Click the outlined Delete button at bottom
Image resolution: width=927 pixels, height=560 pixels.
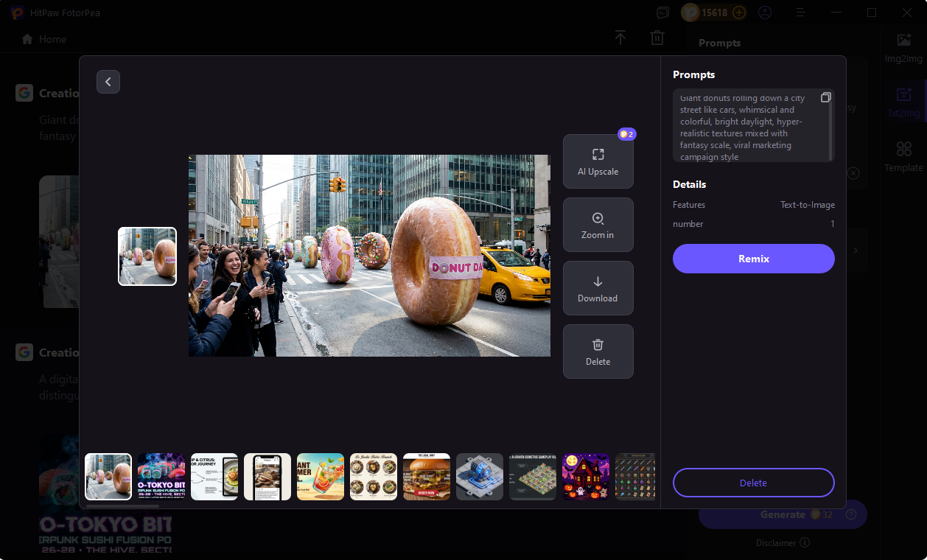pyautogui.click(x=753, y=483)
